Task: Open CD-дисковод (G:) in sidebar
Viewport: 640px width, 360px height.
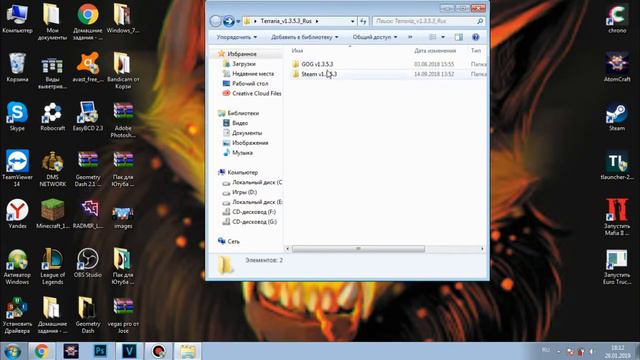Action: (x=254, y=222)
